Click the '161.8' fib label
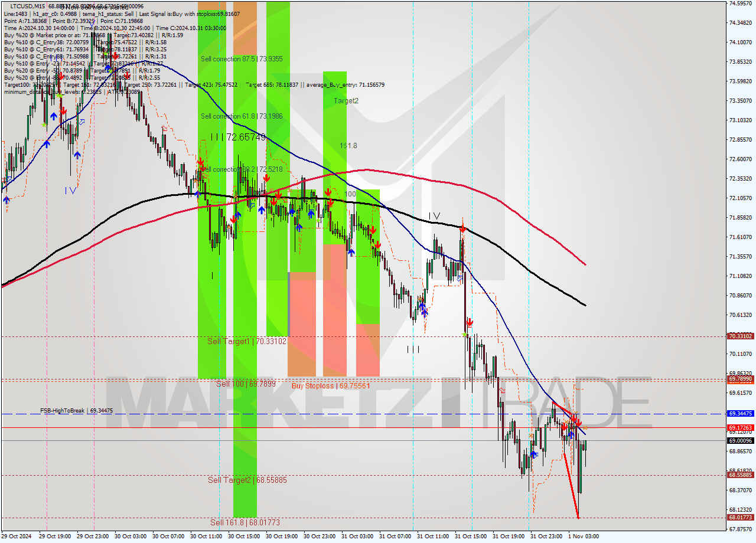The image size is (756, 543). pos(348,145)
